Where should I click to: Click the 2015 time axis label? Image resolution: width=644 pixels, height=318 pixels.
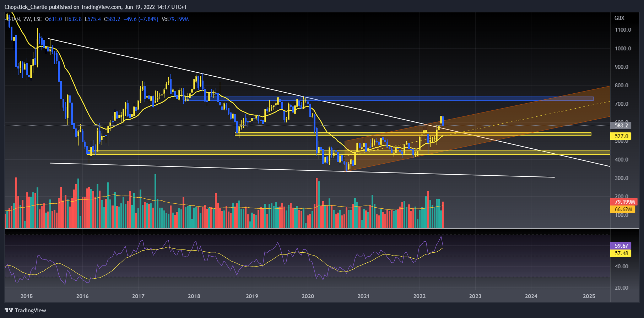click(x=27, y=296)
